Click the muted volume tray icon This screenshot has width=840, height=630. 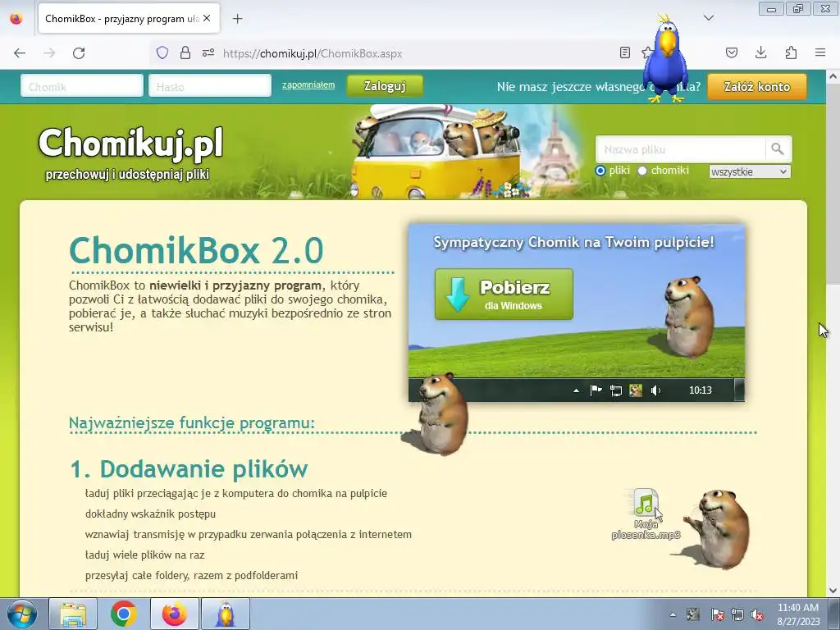pyautogui.click(x=757, y=614)
